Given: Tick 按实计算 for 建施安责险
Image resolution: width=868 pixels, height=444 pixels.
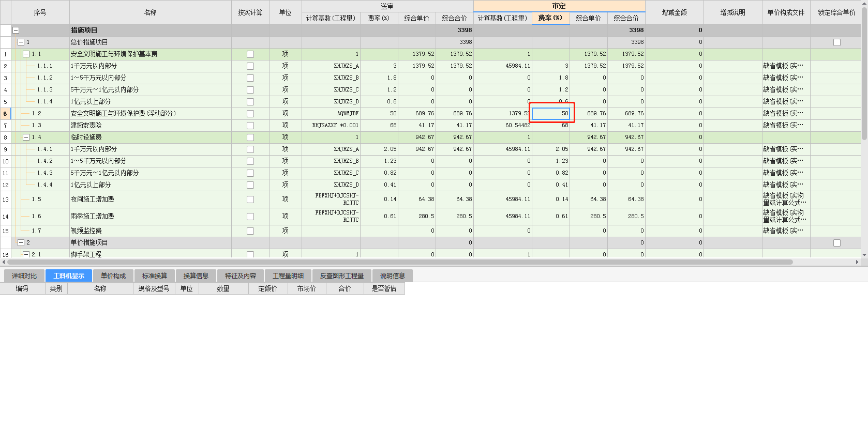Looking at the screenshot, I should [250, 126].
